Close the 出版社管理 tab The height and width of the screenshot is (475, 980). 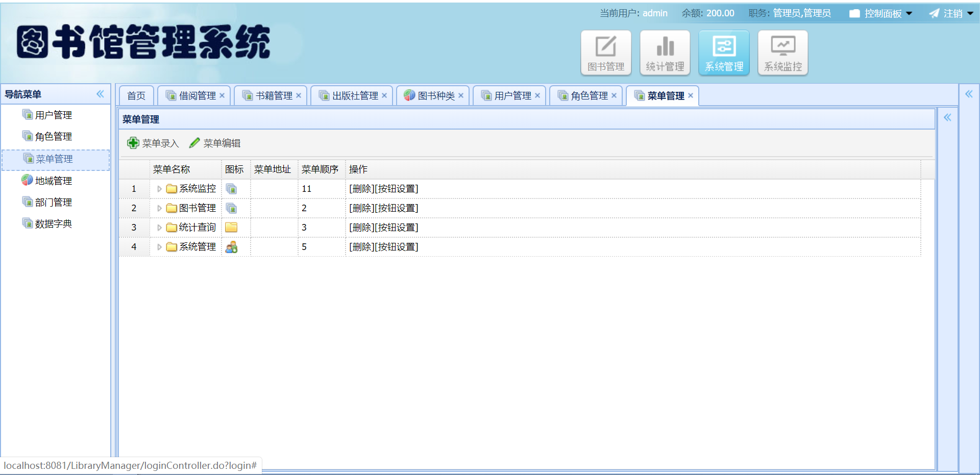[x=384, y=95]
